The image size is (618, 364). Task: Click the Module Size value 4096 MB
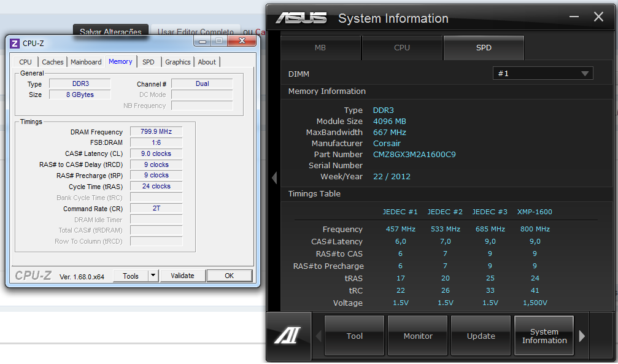(390, 122)
